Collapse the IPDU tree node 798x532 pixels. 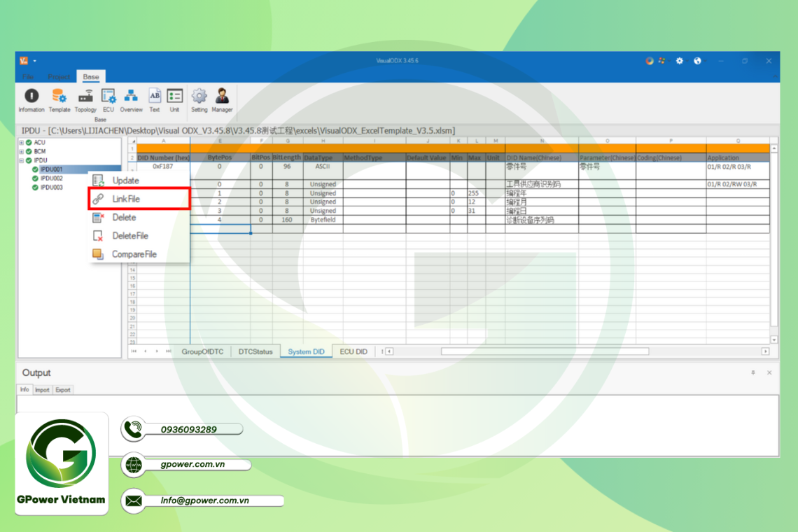point(22,160)
